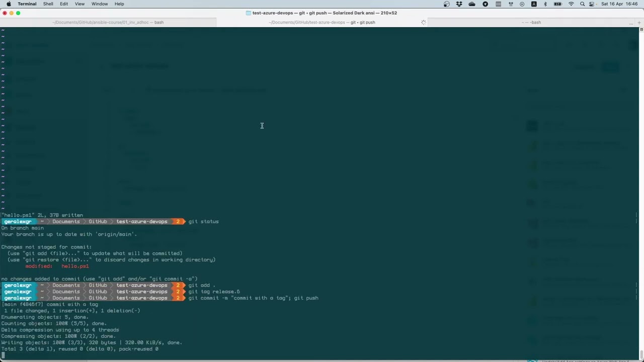
Task: Click the 'use "git add <file>..."' hint line
Action: pos(95,253)
